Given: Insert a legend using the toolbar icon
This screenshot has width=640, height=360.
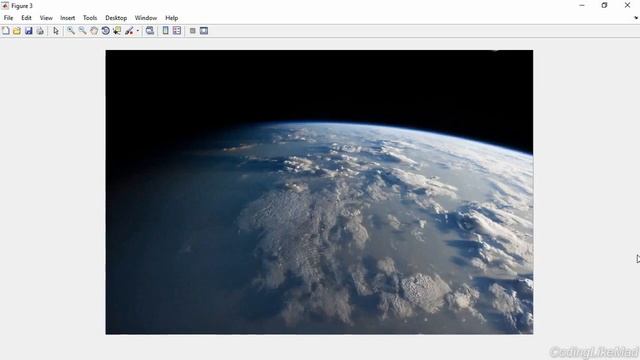Looking at the screenshot, I should click(177, 31).
